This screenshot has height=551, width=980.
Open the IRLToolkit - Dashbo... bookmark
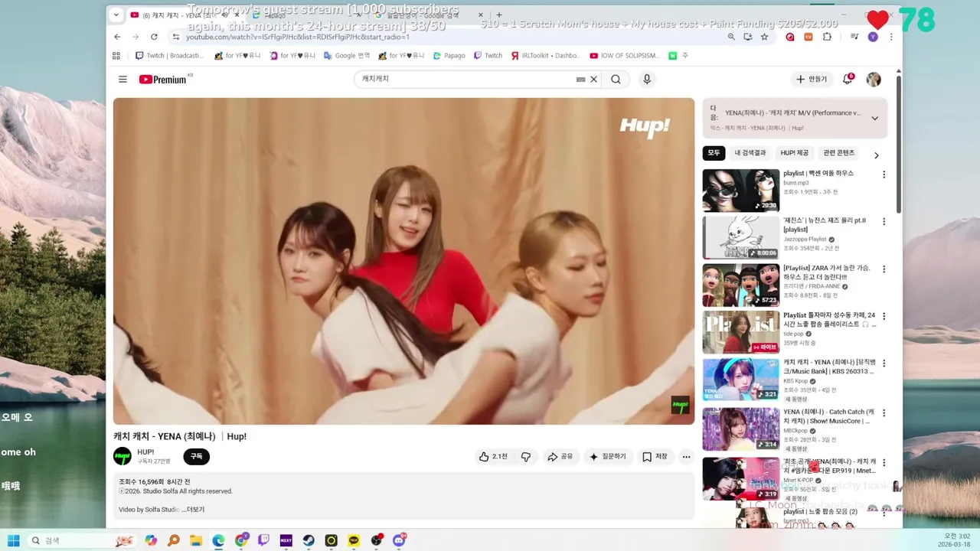(x=545, y=56)
